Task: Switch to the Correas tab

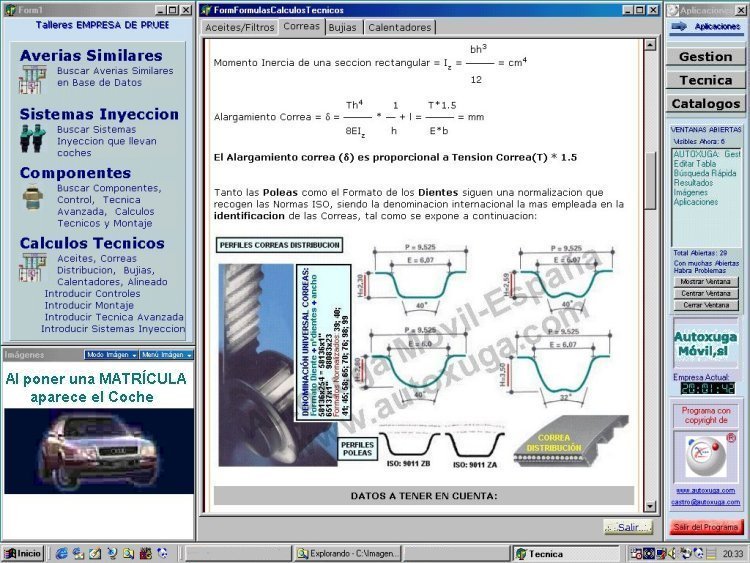Action: pos(301,26)
